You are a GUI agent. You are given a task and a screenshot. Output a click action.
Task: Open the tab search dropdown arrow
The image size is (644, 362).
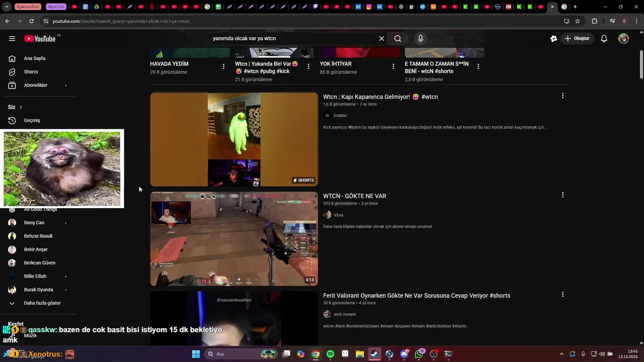pos(7,7)
